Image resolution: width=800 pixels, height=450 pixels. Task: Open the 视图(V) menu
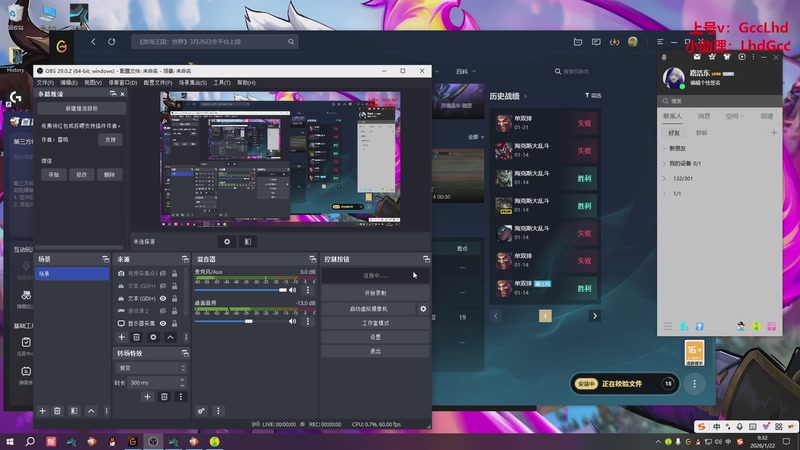[93, 83]
